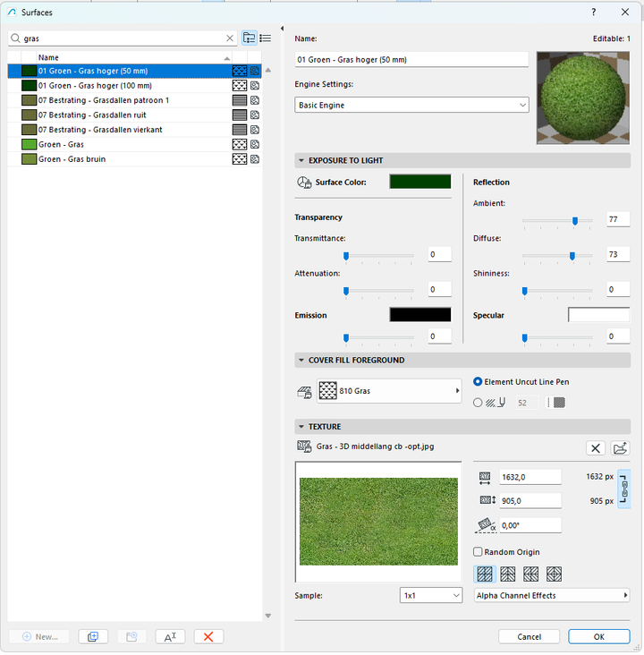
Task: Adjust the Transmittance slider handle
Action: pyautogui.click(x=346, y=256)
